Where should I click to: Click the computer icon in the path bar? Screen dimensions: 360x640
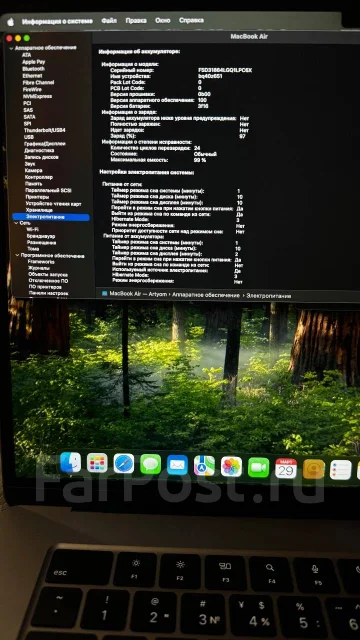(x=104, y=293)
